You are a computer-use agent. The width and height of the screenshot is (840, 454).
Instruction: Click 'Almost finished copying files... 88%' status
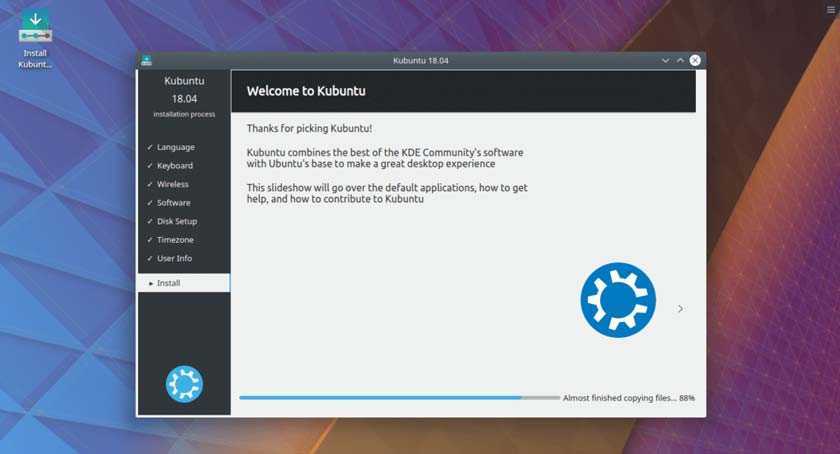629,398
